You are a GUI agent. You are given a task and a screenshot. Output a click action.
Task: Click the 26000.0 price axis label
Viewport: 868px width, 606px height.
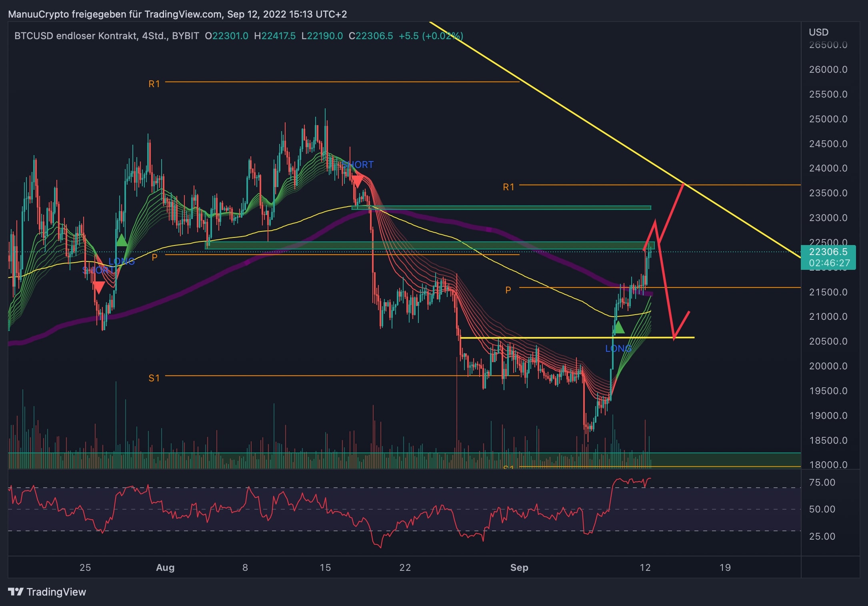coord(828,69)
